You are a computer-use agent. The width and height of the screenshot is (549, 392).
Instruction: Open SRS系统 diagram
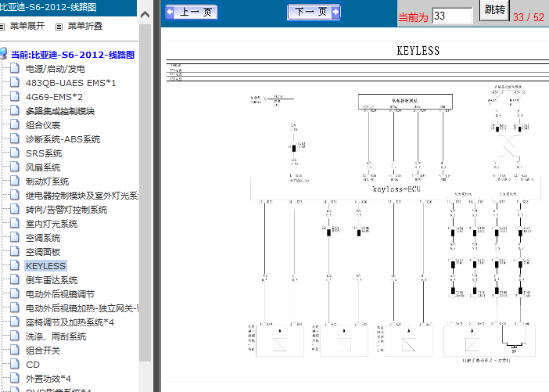click(x=44, y=153)
